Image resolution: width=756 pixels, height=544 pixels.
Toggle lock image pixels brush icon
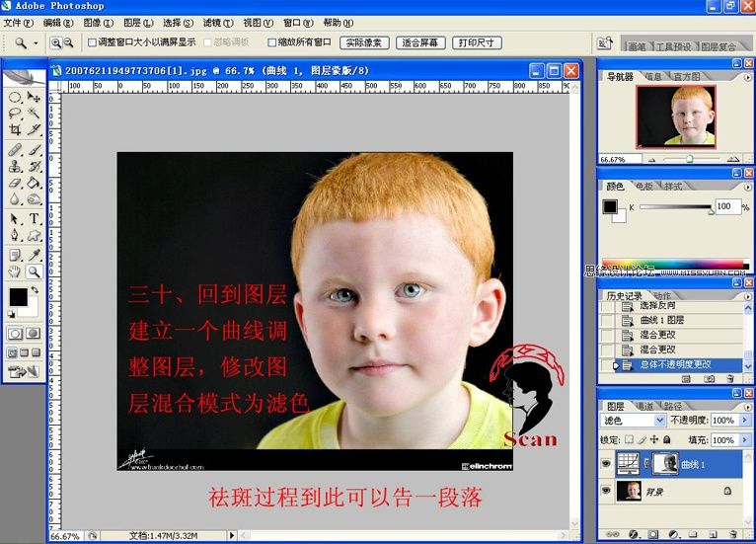642,439
